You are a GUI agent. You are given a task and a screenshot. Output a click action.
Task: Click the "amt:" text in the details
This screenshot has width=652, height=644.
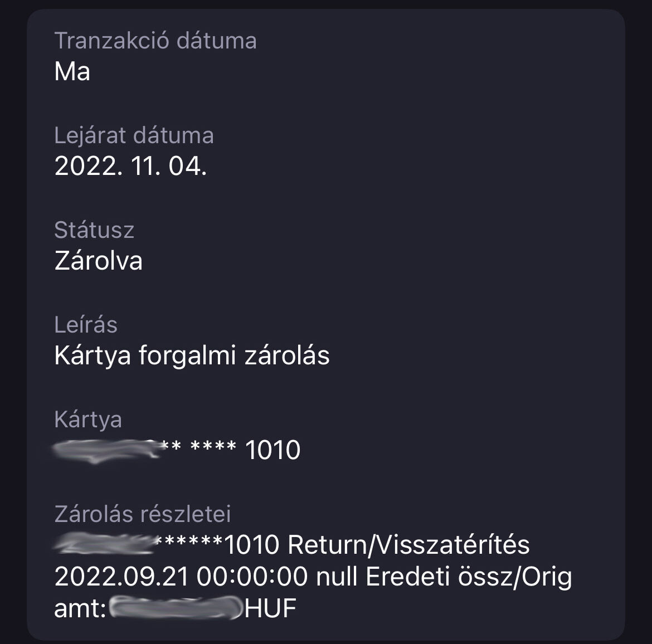[80, 608]
